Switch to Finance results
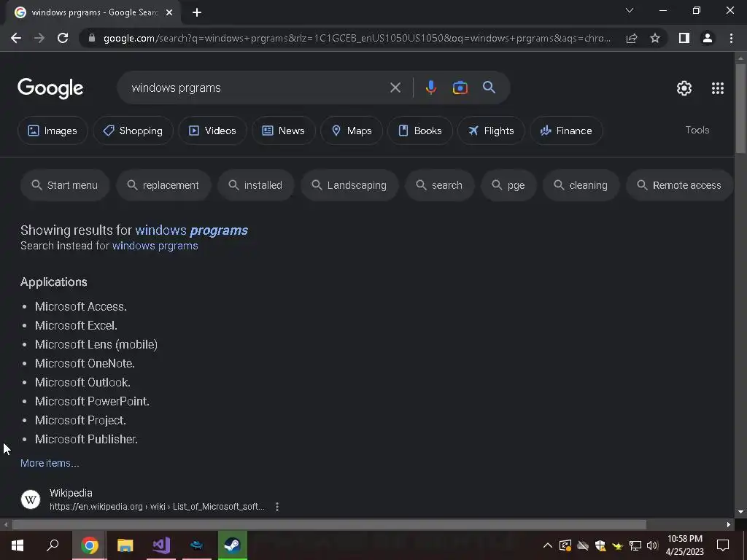Screen dimensions: 747x560 (x=566, y=131)
